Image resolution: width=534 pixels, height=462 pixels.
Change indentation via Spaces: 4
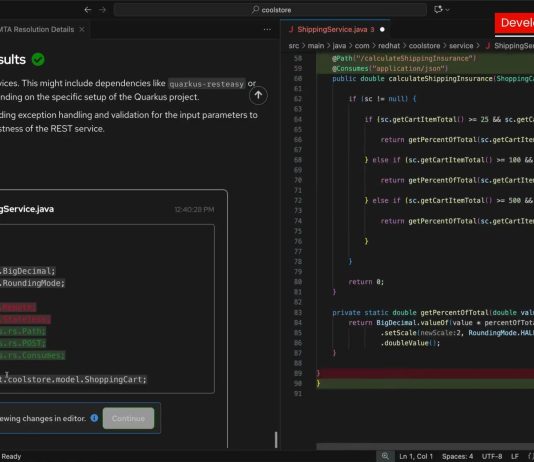coord(457,456)
